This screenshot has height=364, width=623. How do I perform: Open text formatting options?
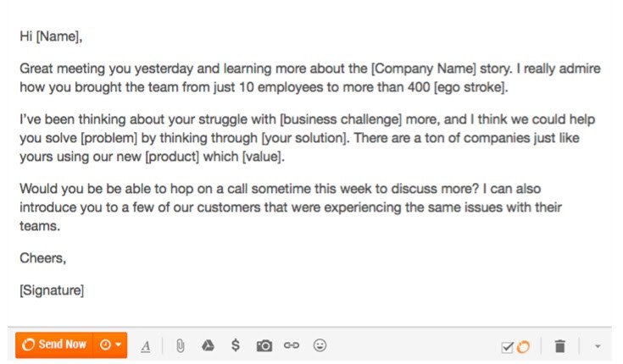pyautogui.click(x=146, y=345)
